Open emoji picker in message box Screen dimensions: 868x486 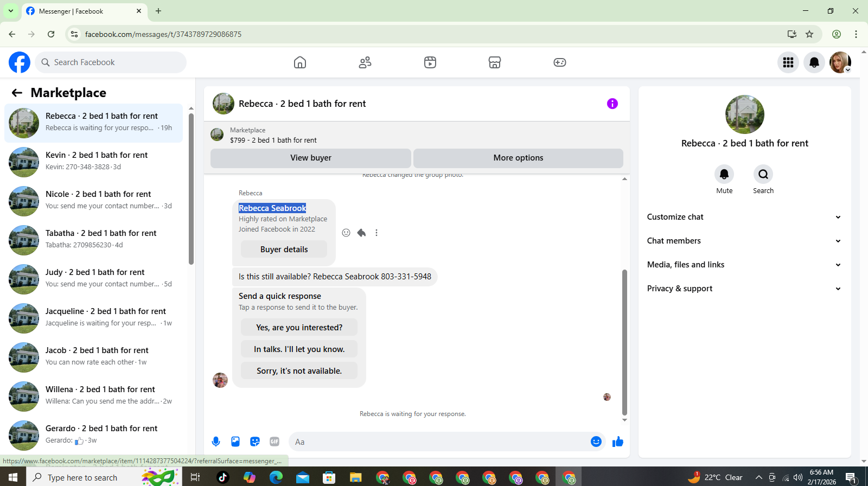point(596,442)
